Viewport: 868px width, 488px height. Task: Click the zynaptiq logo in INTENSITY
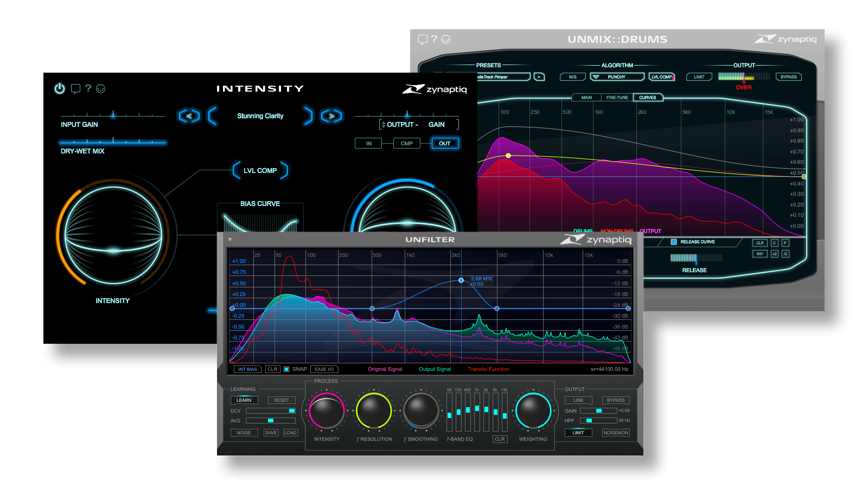coord(435,89)
